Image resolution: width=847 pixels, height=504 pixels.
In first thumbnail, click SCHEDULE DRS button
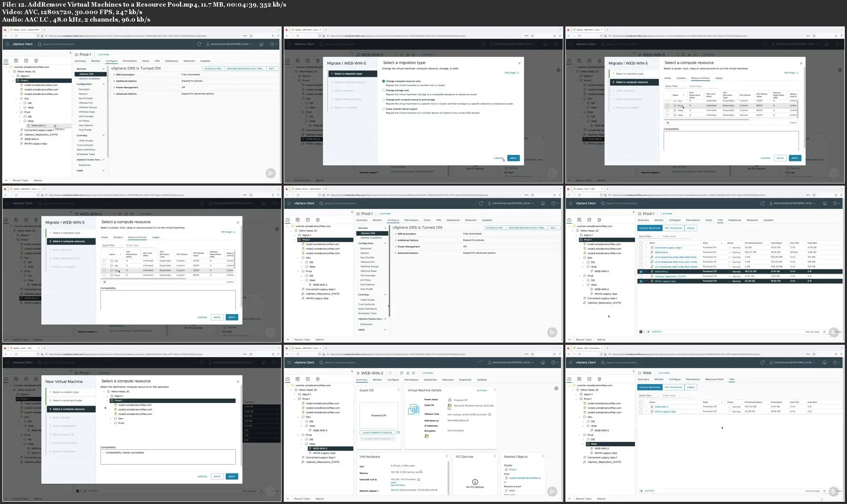pos(213,68)
